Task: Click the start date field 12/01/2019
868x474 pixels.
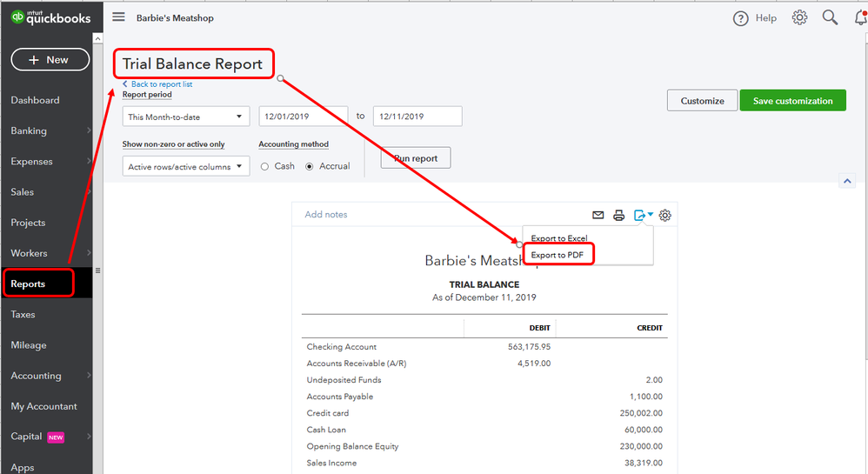Action: pos(304,117)
